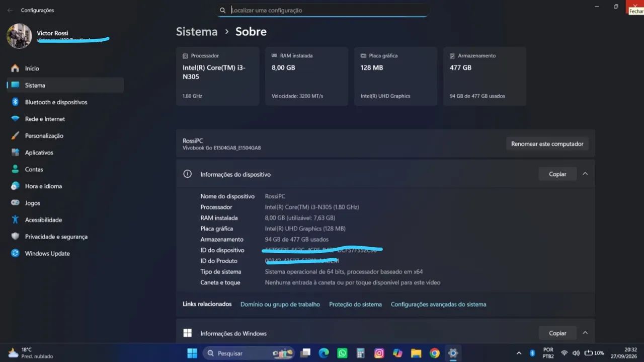Copy Windows information with Copiar button
Screen dimensions: 644x362
click(x=557, y=333)
